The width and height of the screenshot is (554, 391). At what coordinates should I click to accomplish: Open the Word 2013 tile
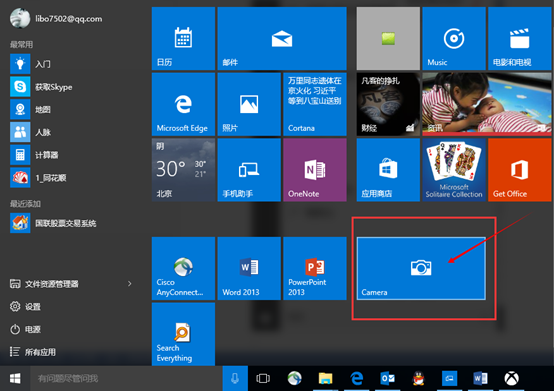[x=249, y=268]
